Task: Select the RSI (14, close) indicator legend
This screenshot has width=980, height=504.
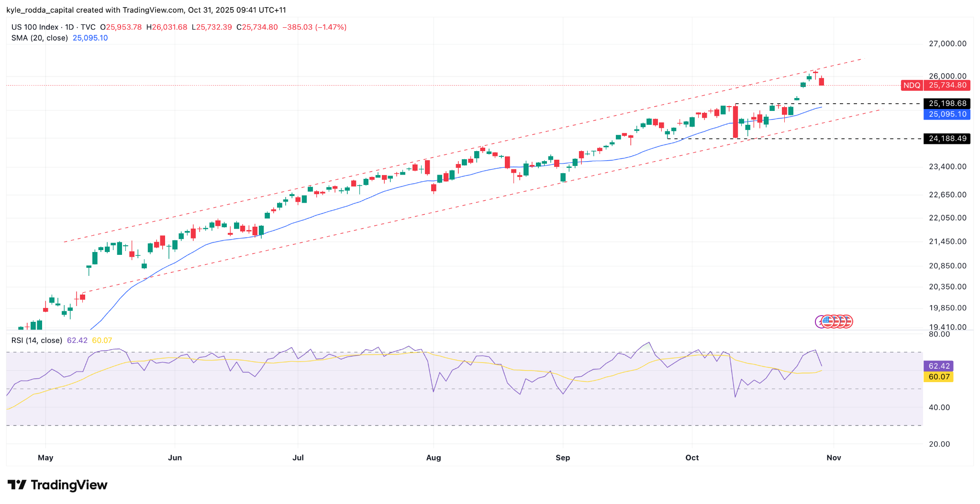Action: tap(37, 340)
